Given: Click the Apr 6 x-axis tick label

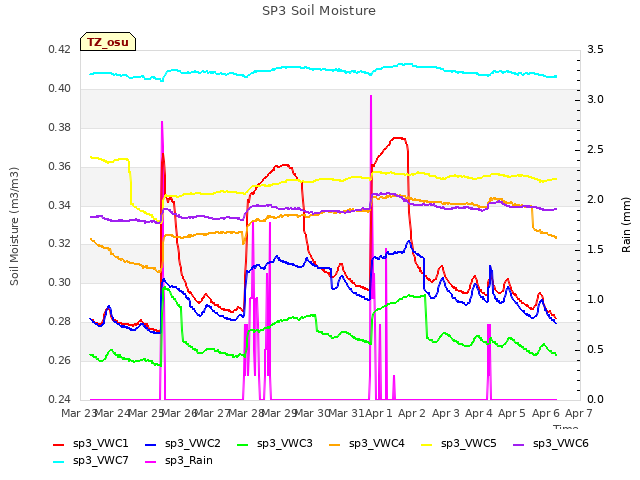Looking at the screenshot, I should [x=545, y=413].
